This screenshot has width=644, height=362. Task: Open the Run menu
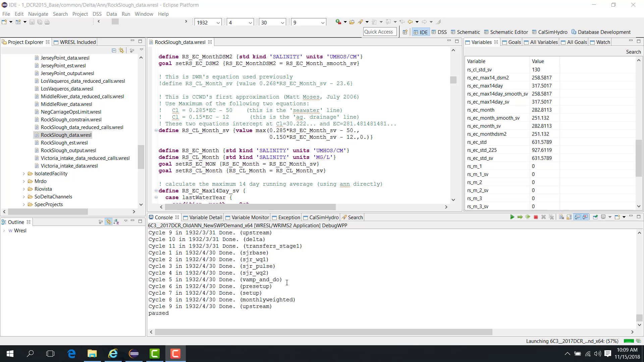click(126, 14)
